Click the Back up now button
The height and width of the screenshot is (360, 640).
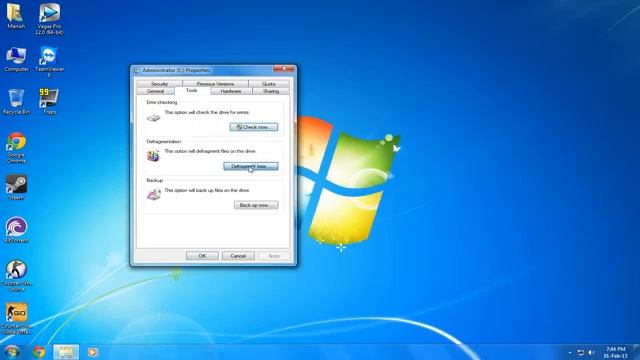point(256,205)
